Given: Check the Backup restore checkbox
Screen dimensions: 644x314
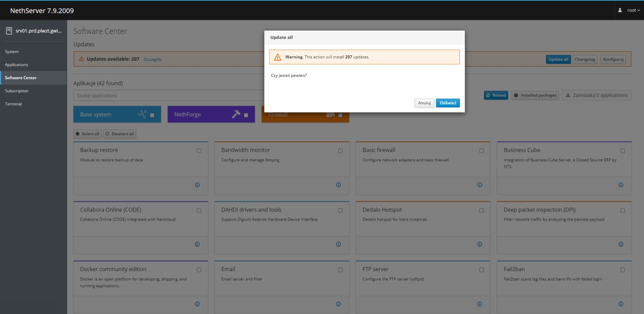Looking at the screenshot, I should pos(199,151).
